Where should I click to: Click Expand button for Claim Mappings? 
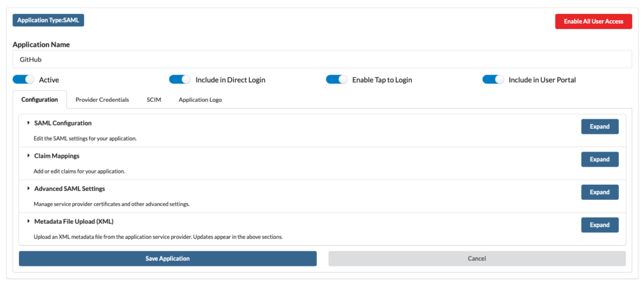coord(599,159)
